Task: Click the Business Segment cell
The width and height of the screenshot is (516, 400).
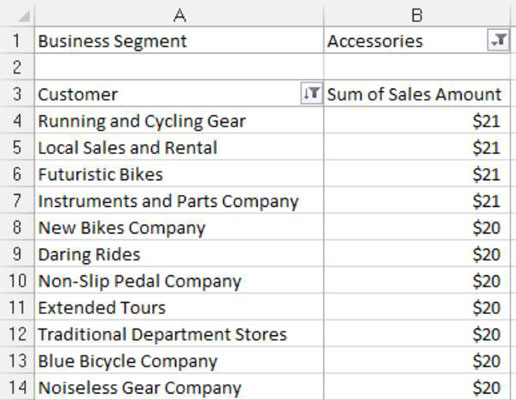Action: point(179,41)
